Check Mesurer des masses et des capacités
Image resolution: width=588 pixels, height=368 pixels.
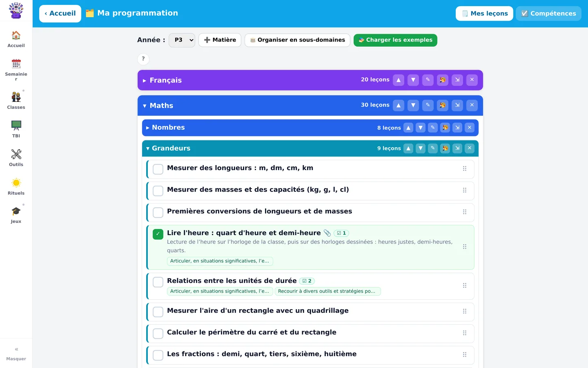[158, 191]
